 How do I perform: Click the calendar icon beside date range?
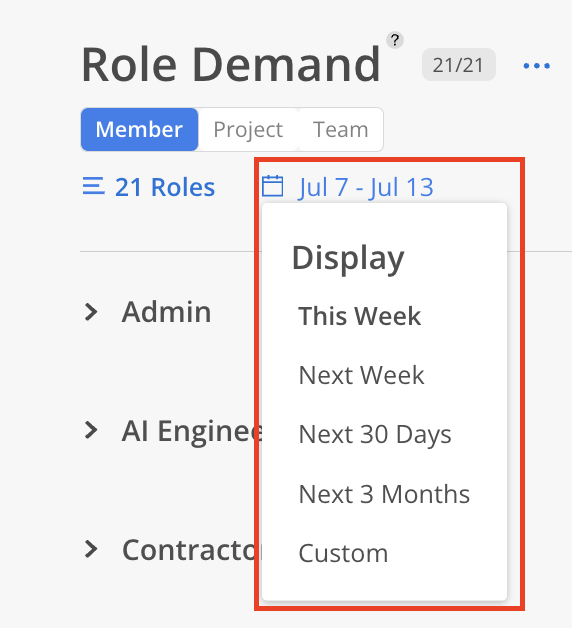click(x=272, y=186)
